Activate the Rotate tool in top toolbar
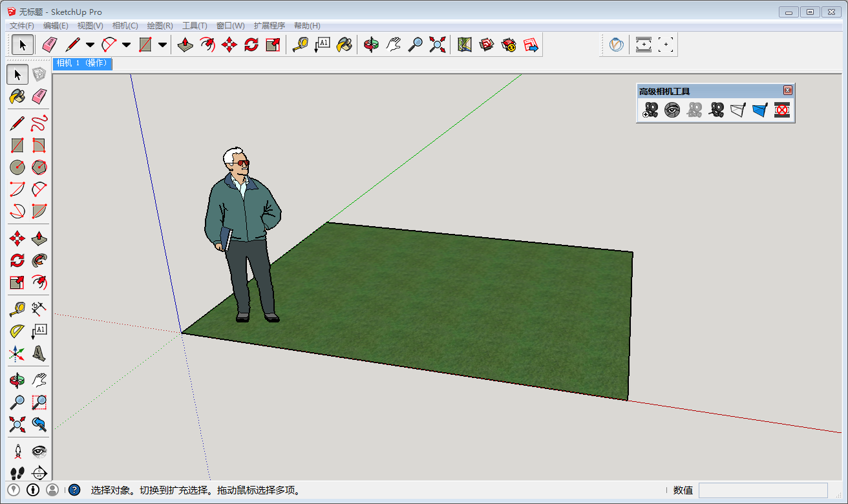The height and width of the screenshot is (504, 848). 251,45
